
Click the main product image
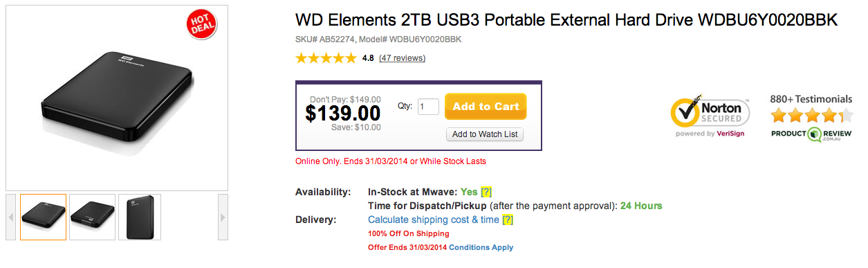pyautogui.click(x=117, y=98)
